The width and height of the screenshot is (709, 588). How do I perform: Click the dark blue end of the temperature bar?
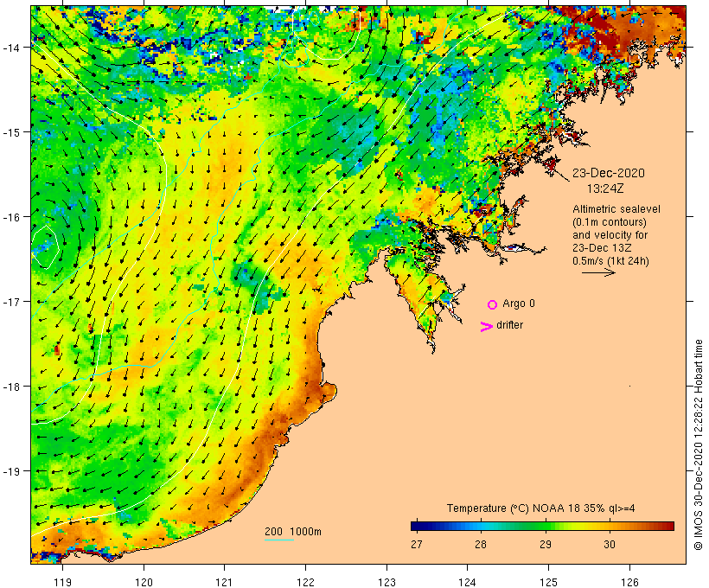tap(416, 526)
